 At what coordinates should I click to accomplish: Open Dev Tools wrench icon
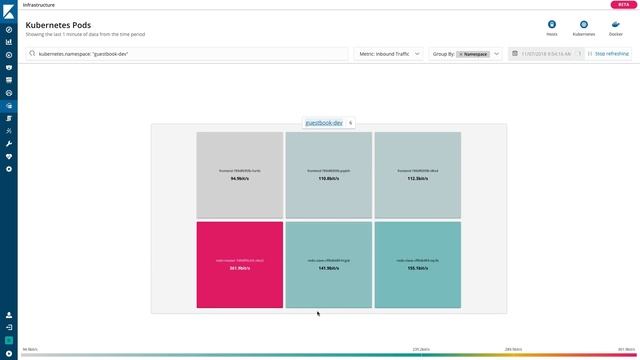tap(9, 144)
